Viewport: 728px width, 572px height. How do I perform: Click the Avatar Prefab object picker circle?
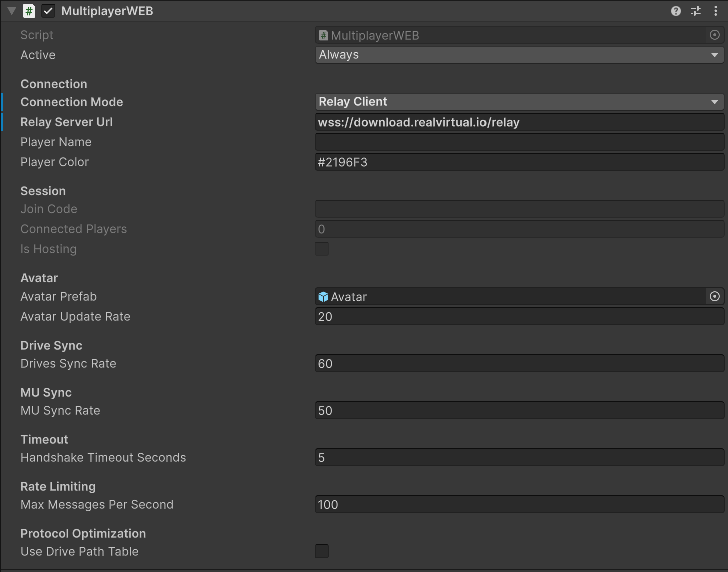[x=715, y=297]
